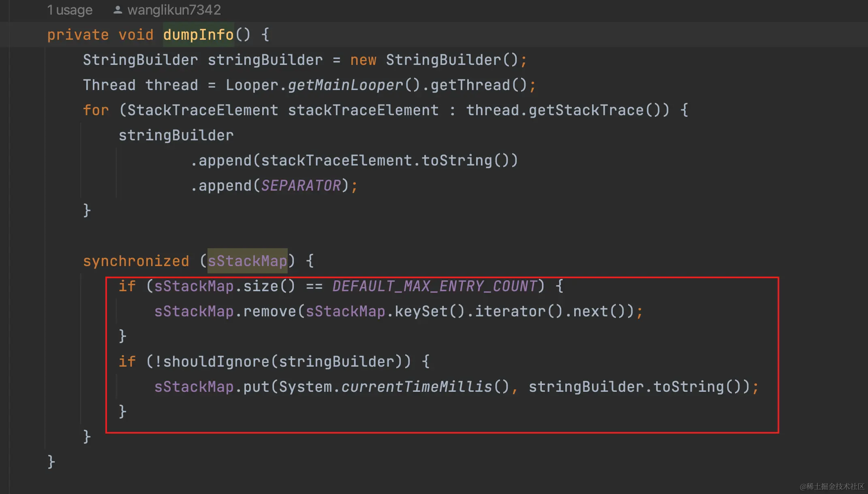
Task: Click the closing brace of dumpInfo method
Action: (x=51, y=462)
